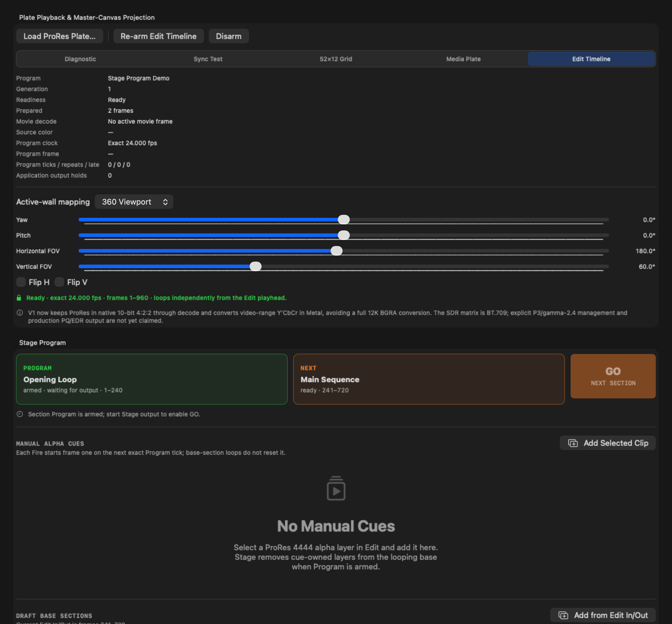Image resolution: width=672 pixels, height=624 pixels.
Task: Re-arm the Edit Timeline
Action: 158,36
